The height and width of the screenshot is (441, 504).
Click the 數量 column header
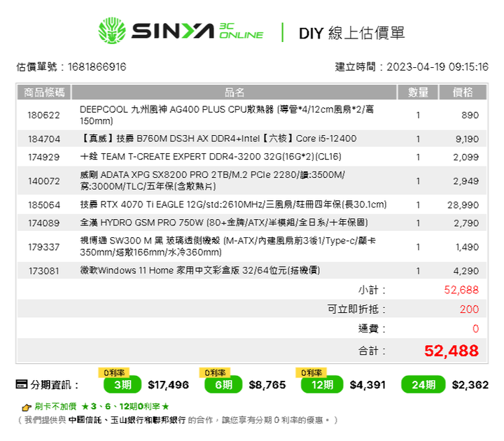[418, 92]
